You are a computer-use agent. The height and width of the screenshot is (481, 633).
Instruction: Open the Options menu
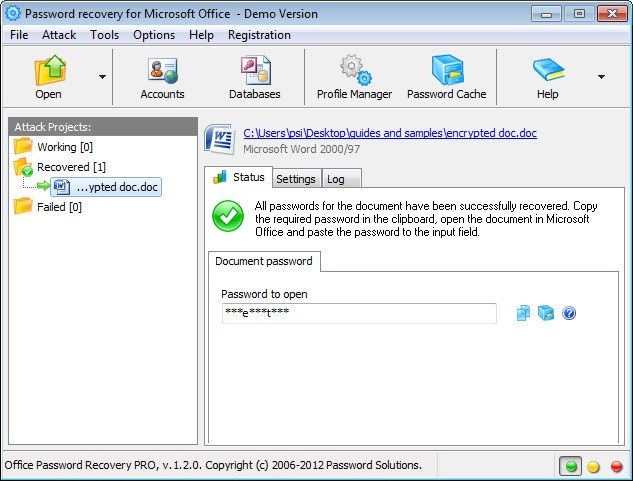coord(154,35)
